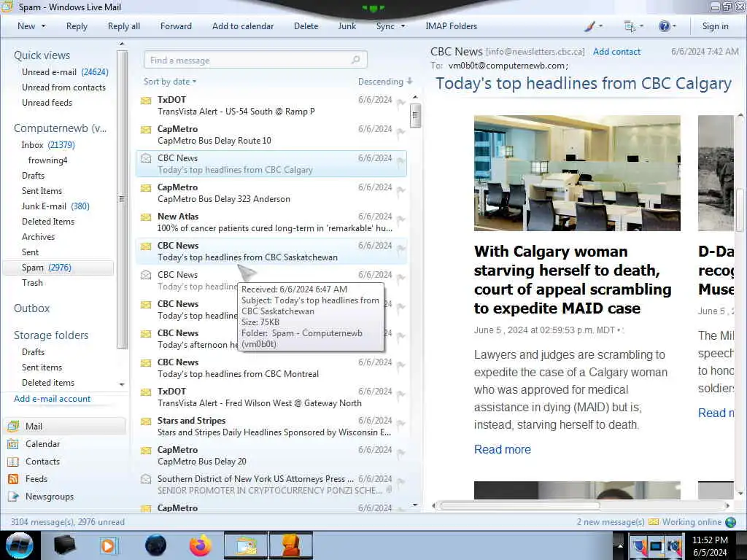Flag the CBC Saskatchewan headlines message
The height and width of the screenshot is (560, 747).
tap(400, 249)
